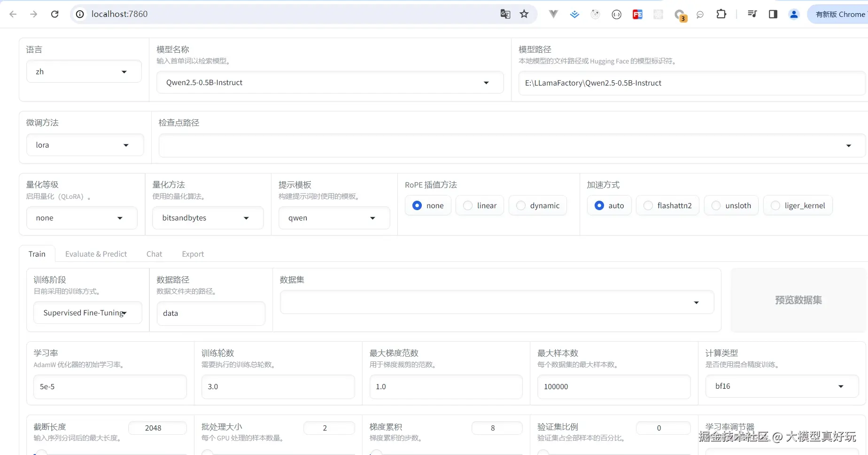
Task: Edit the 梯度累积 number box showing 8
Action: tap(497, 428)
